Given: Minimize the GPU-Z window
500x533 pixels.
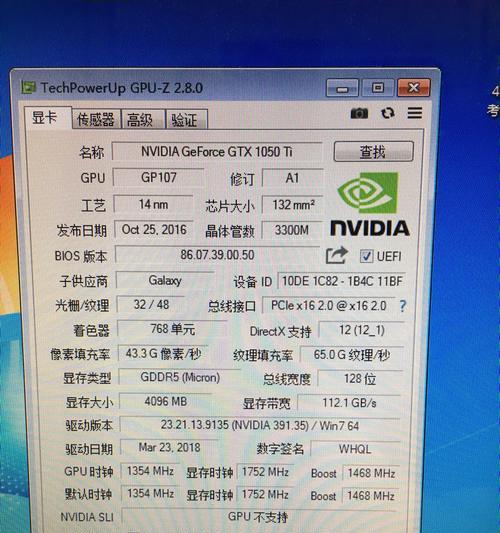Looking at the screenshot, I should [342, 88].
